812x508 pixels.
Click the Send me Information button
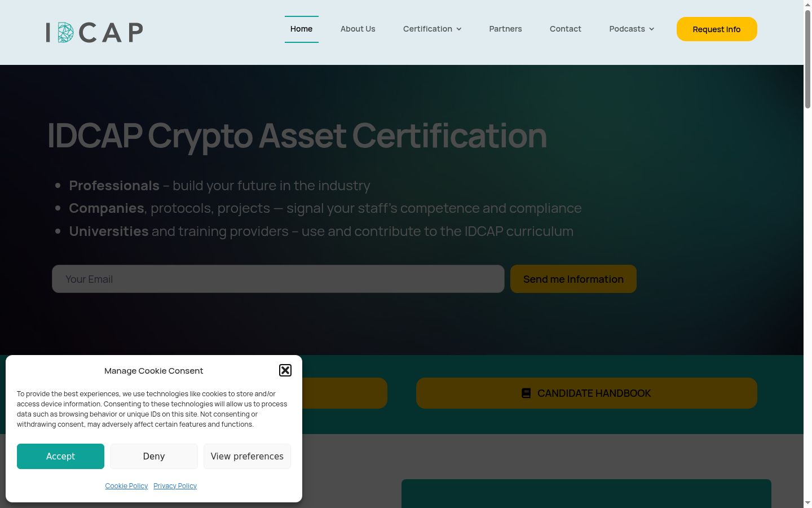573,279
